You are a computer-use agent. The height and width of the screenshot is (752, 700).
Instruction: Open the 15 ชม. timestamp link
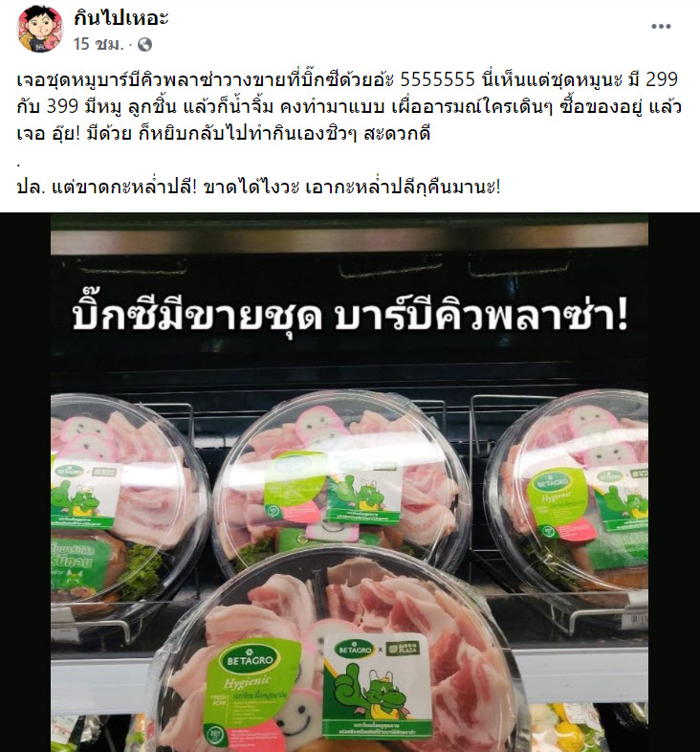(x=98, y=44)
